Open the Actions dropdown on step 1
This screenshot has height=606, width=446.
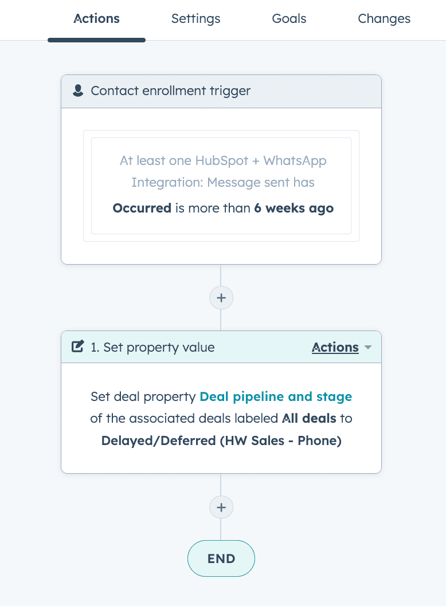coord(335,347)
